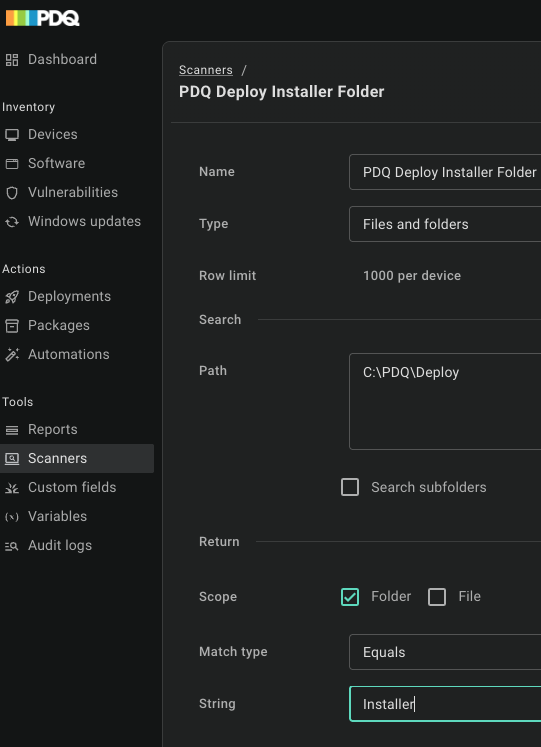541x747 pixels.
Task: Click the Reports list icon
Action: point(12,430)
